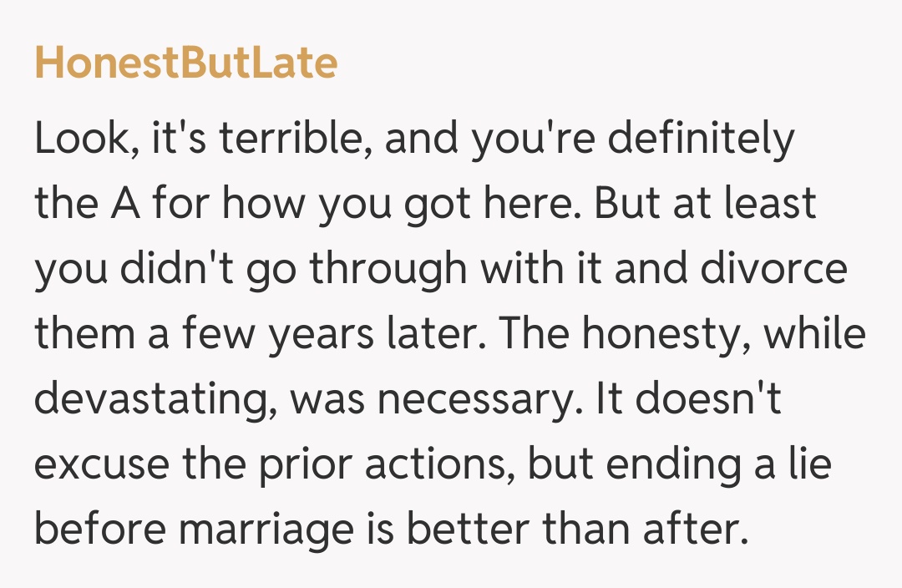Click the comment's first line starting "Look, it's terrible"

(413, 141)
